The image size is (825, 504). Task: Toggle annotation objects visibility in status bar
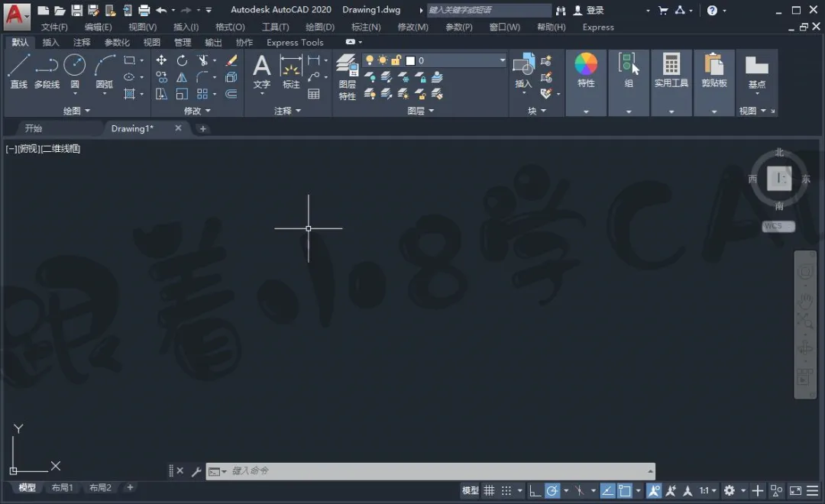click(654, 491)
